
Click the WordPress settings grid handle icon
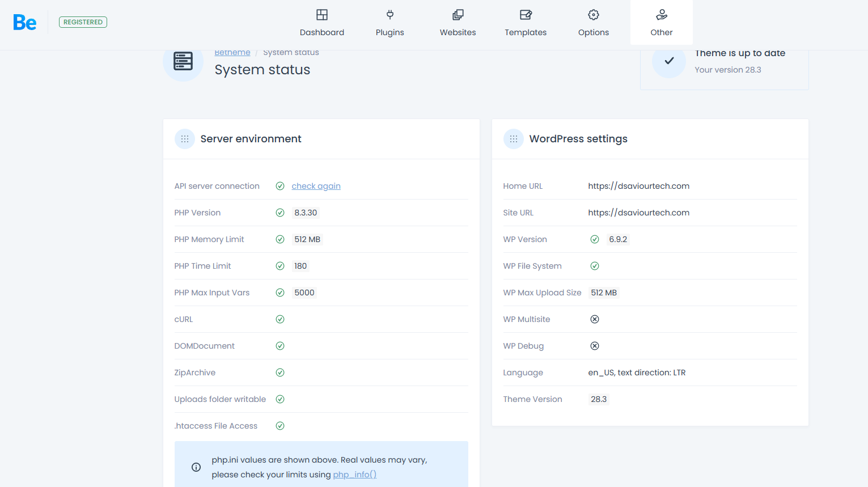click(x=514, y=139)
